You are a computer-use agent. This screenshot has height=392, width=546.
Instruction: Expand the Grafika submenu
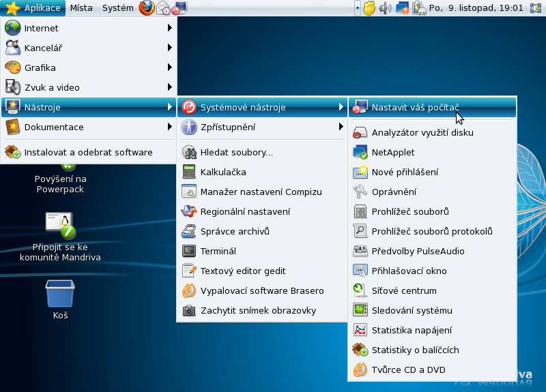tap(89, 67)
